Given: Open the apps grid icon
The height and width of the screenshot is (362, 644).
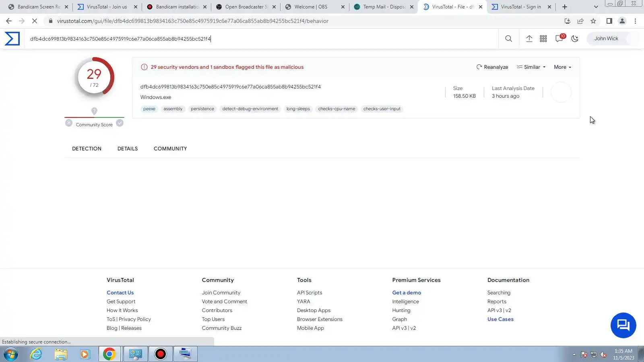Looking at the screenshot, I should pos(543,39).
